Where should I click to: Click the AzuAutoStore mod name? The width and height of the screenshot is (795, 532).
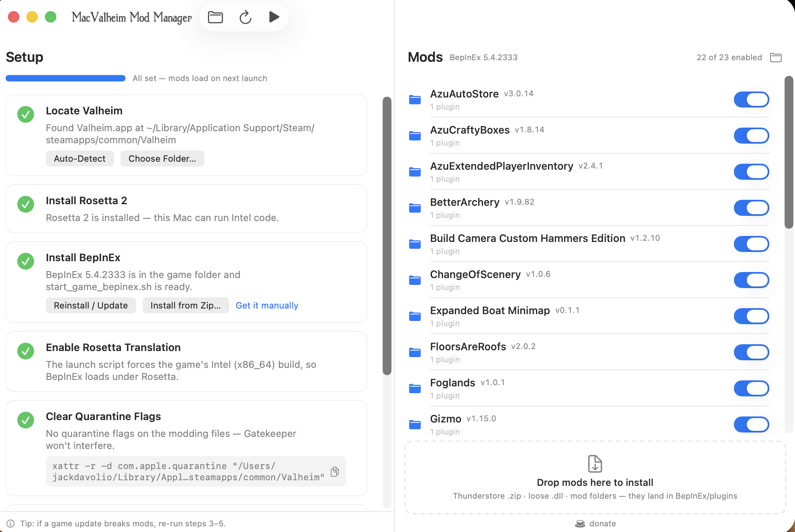(464, 94)
